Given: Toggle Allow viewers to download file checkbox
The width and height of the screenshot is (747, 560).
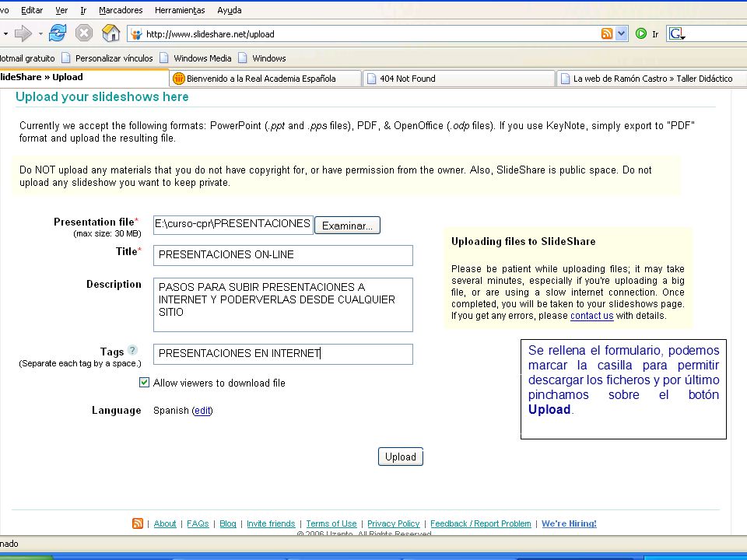Looking at the screenshot, I should (x=144, y=383).
